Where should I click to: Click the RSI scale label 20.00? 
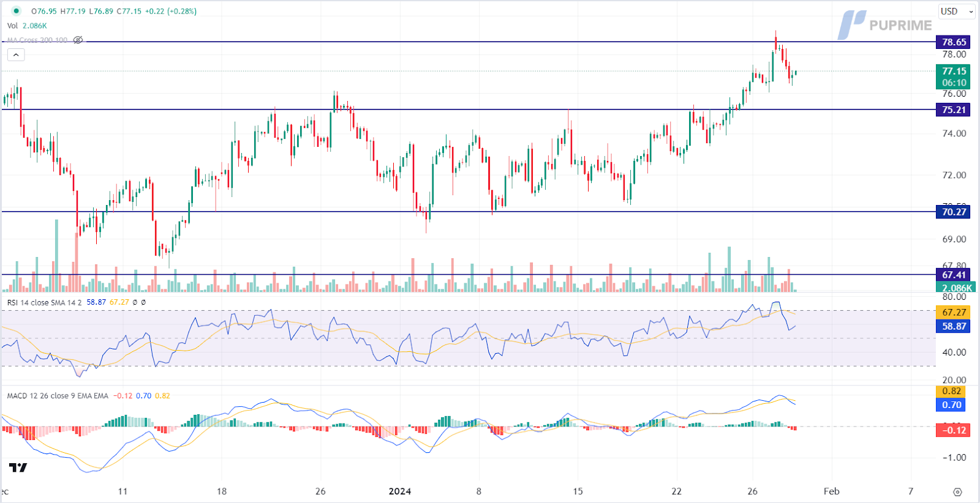click(954, 380)
